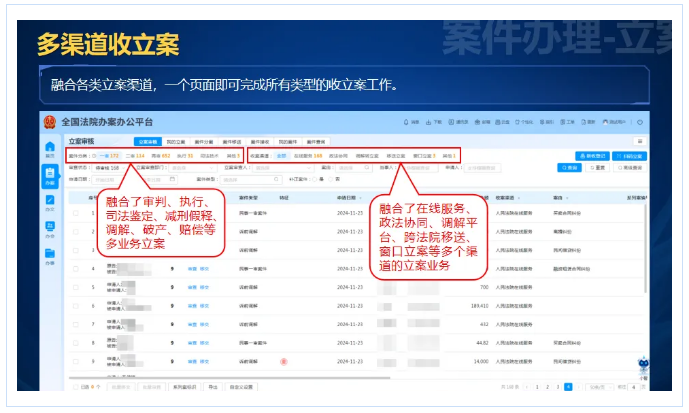The image size is (689, 413).
Task: Click the red marker in row 9
Action: click(x=284, y=359)
